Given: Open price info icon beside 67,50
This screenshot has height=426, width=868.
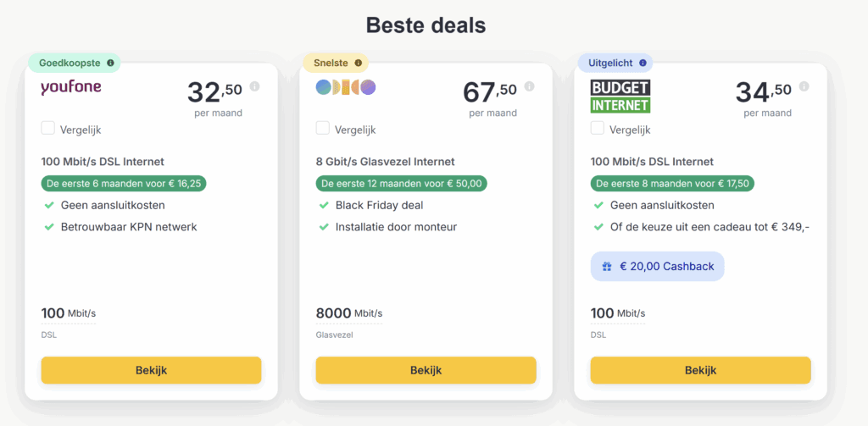Looking at the screenshot, I should pos(530,86).
